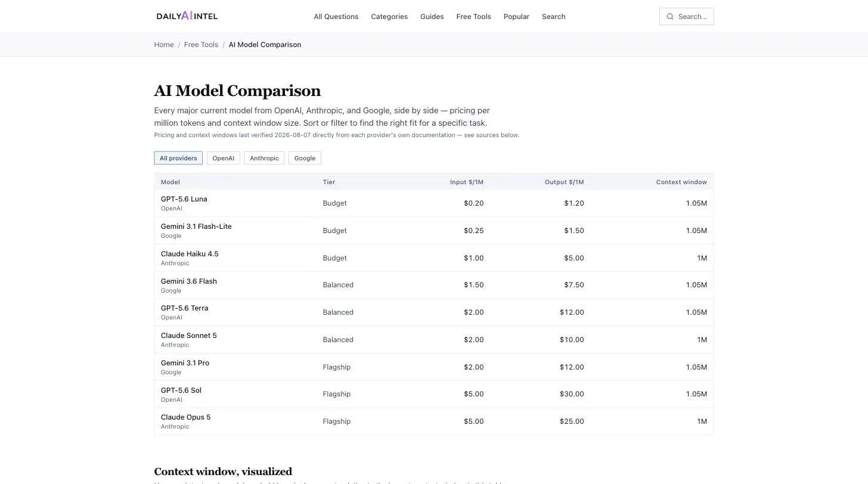Select the Claude Sonnet 5 model name
This screenshot has height=484, width=868.
[189, 336]
